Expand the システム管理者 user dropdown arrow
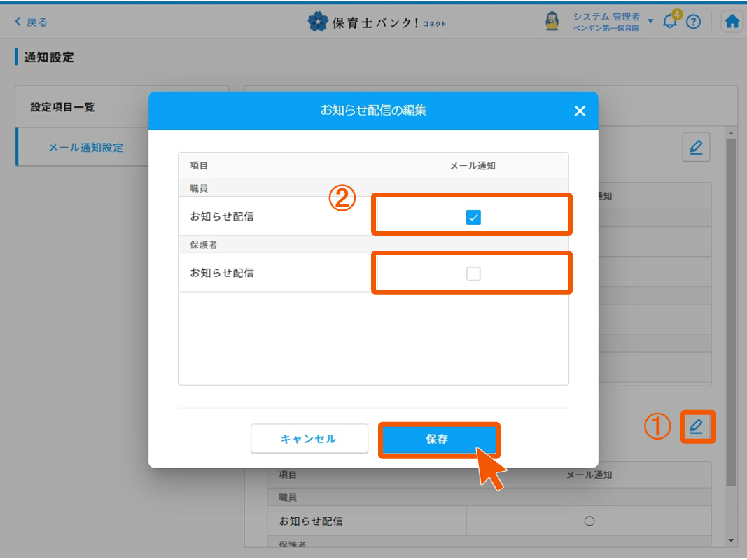747x560 pixels. 650,21
